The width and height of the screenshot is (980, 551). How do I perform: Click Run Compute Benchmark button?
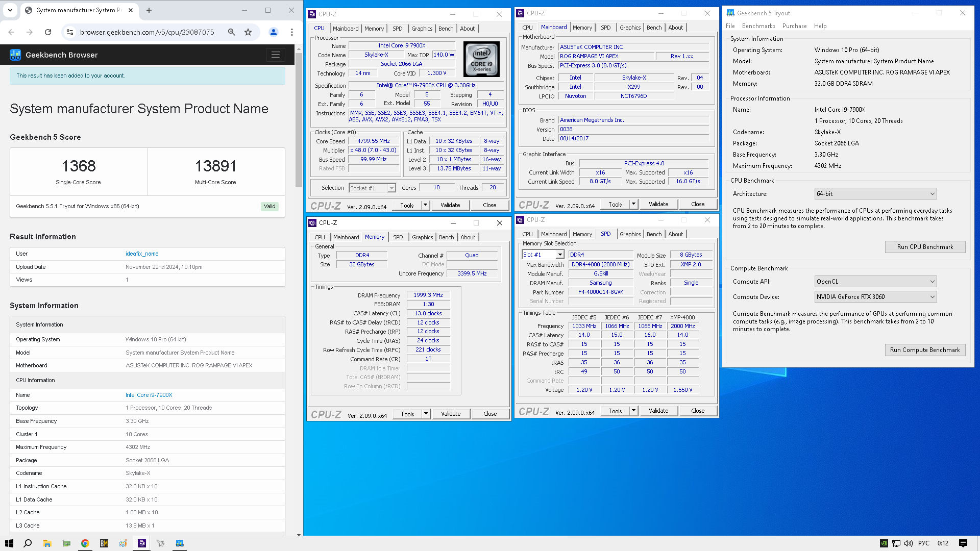pyautogui.click(x=925, y=350)
